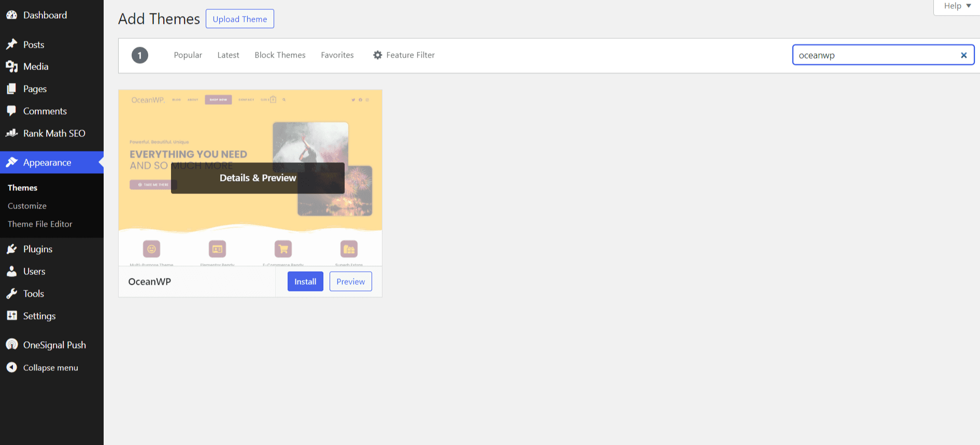Viewport: 980px width, 445px height.
Task: Click the Feature Filter gear icon
Action: 378,55
